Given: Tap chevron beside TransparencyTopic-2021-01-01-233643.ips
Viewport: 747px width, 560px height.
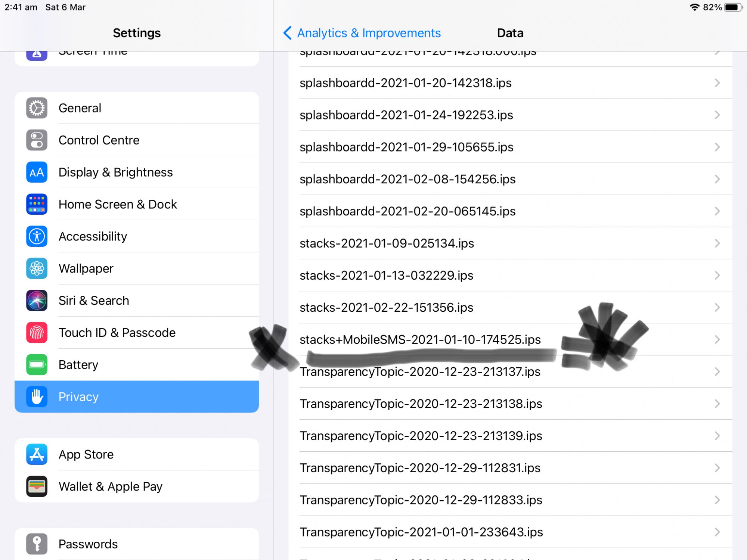Looking at the screenshot, I should 717,532.
